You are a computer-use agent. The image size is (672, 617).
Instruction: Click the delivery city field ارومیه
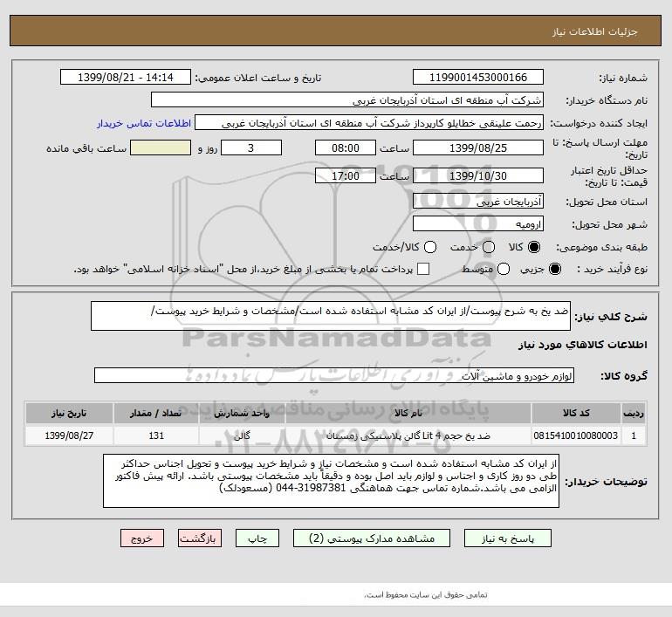478,223
